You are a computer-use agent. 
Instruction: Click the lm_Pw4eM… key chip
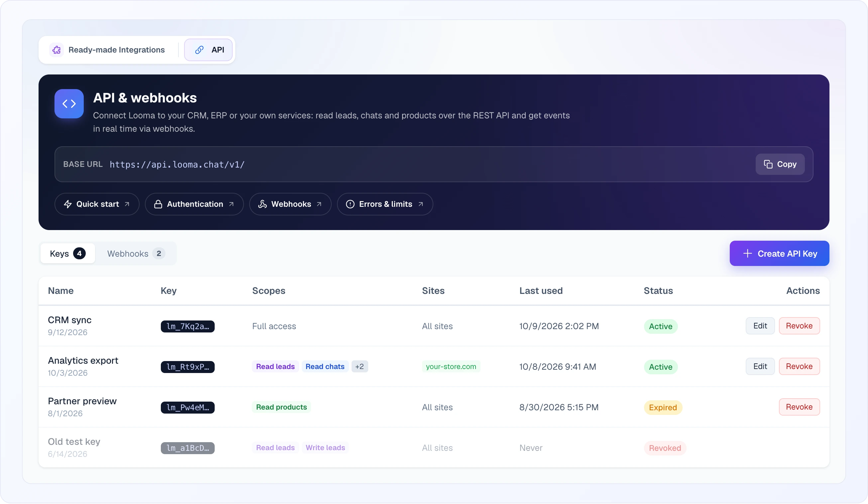pos(188,408)
